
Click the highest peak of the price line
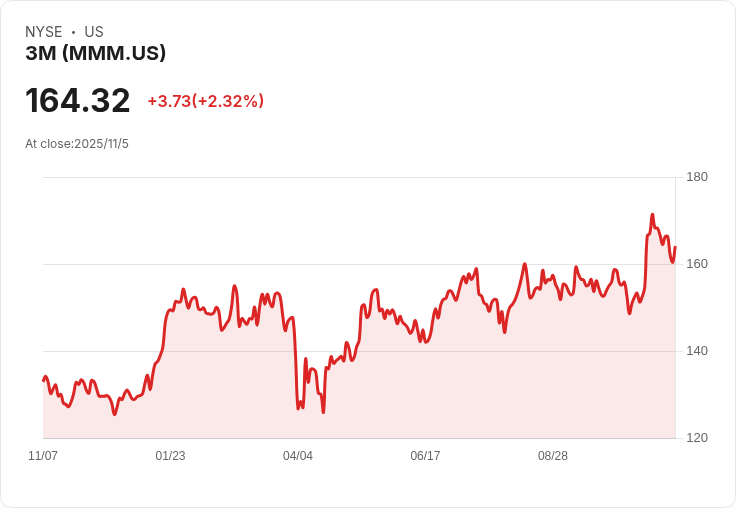click(x=652, y=215)
